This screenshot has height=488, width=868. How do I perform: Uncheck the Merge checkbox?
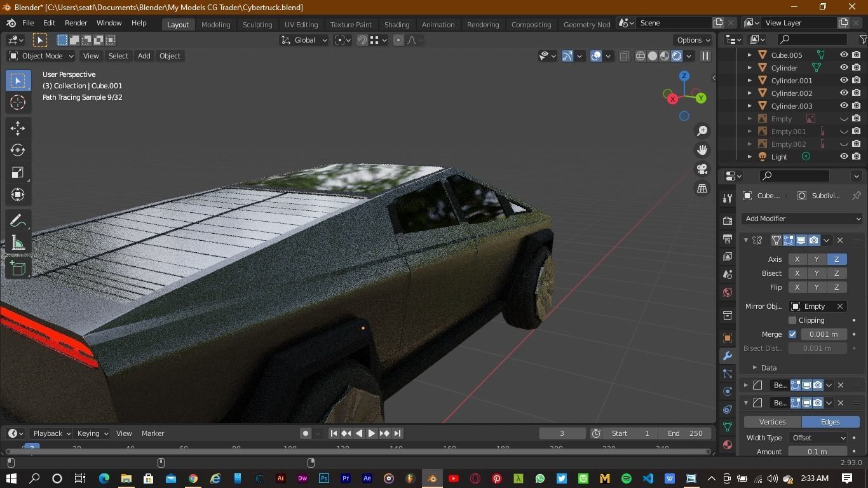792,334
